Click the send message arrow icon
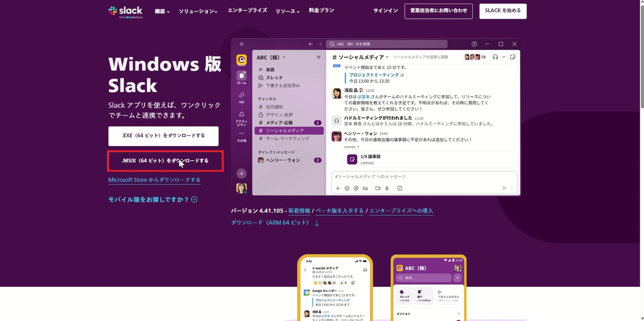The height and width of the screenshot is (321, 644). pyautogui.click(x=504, y=188)
